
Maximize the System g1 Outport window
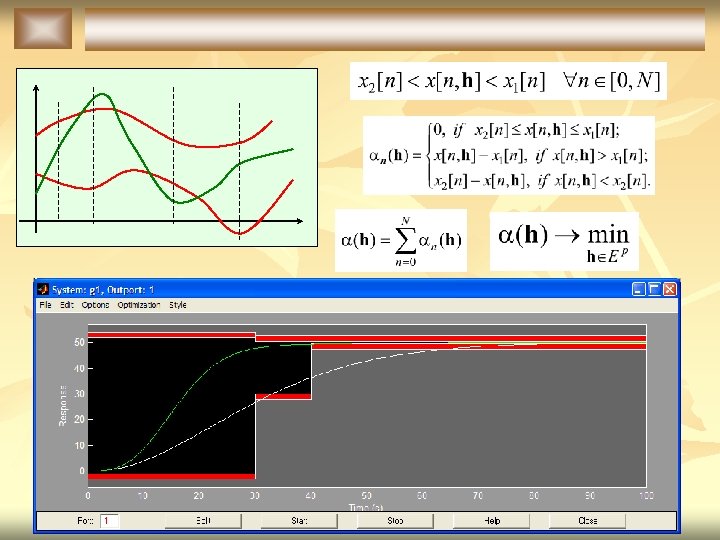[654, 289]
